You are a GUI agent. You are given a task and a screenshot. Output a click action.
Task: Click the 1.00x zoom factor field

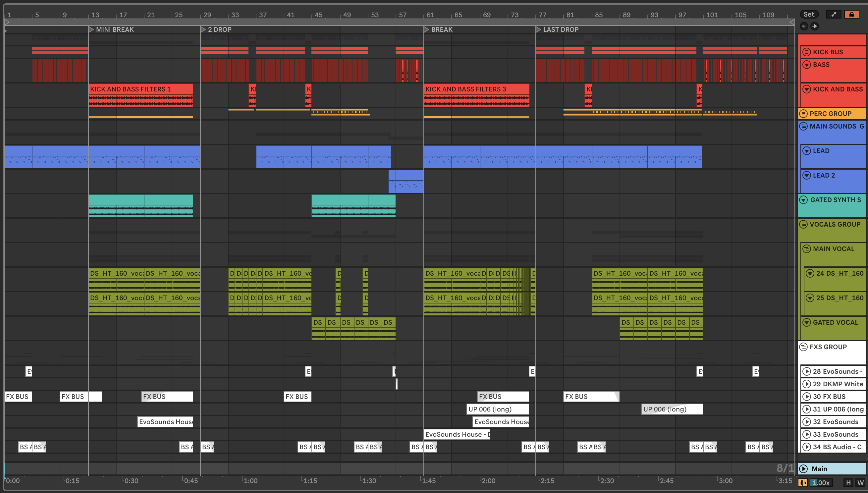click(x=821, y=482)
